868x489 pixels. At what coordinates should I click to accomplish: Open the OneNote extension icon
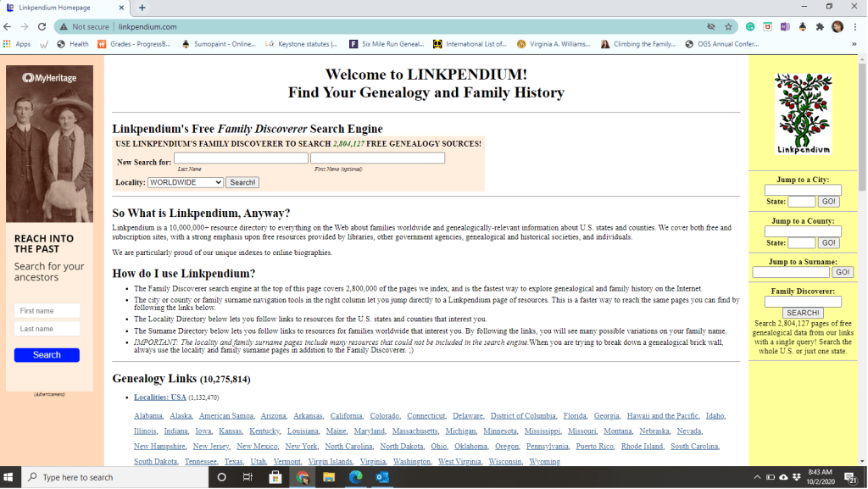click(785, 27)
